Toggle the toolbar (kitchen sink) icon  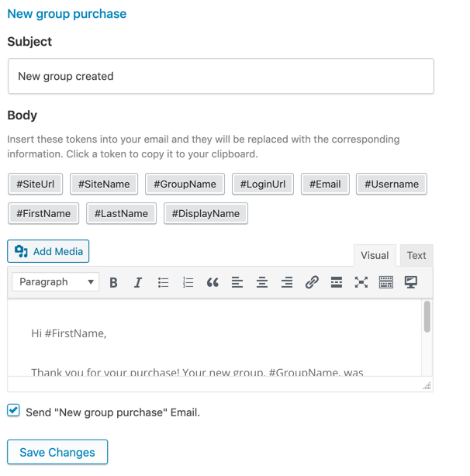pos(386,282)
